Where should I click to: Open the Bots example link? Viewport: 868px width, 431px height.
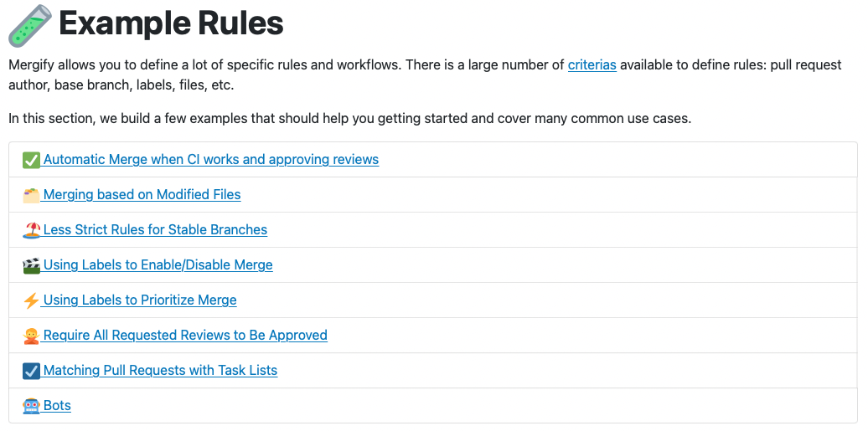tap(58, 406)
